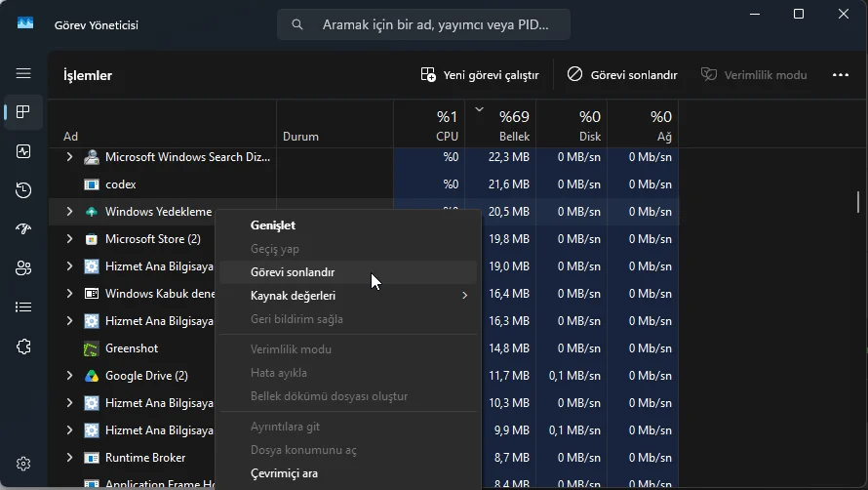Expand the Windows Yedekleme row
This screenshot has height=490, width=868.
pyautogui.click(x=69, y=211)
